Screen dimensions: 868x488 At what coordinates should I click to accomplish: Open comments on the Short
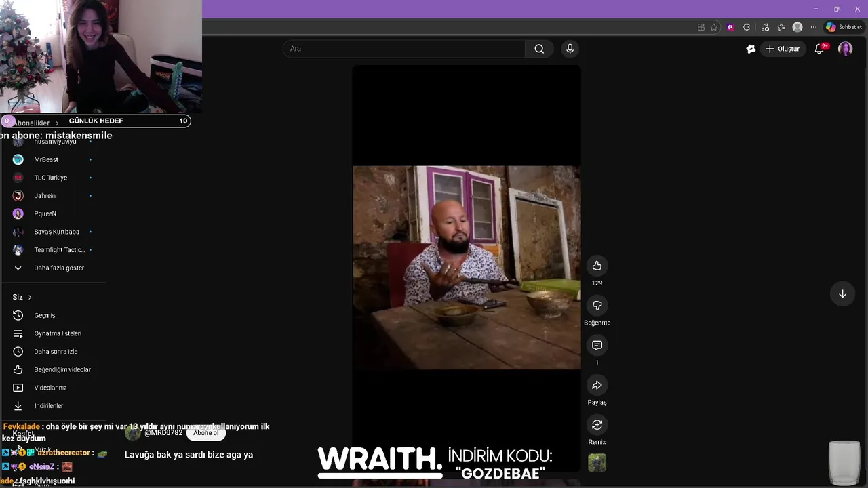tap(597, 346)
